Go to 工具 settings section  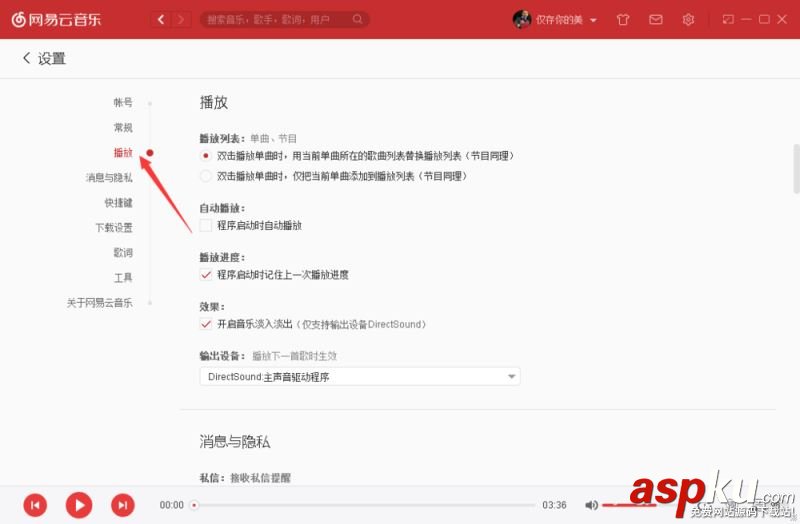coord(122,278)
